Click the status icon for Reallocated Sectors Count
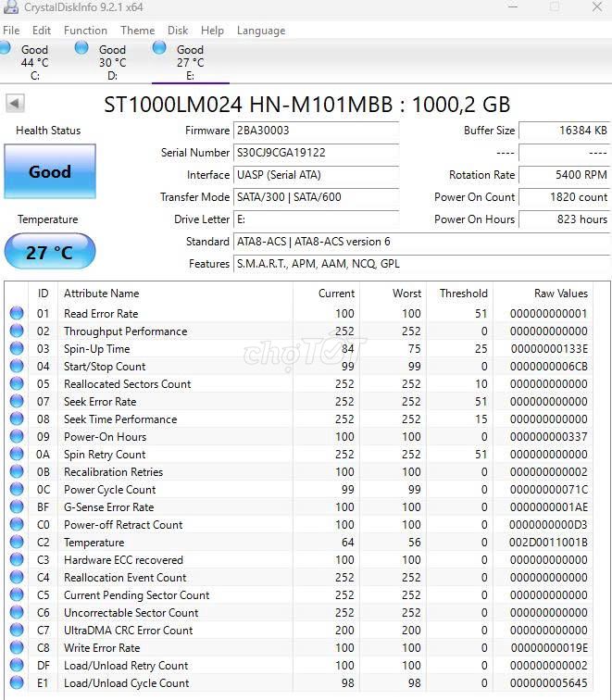This screenshot has width=612, height=700. pos(17,383)
